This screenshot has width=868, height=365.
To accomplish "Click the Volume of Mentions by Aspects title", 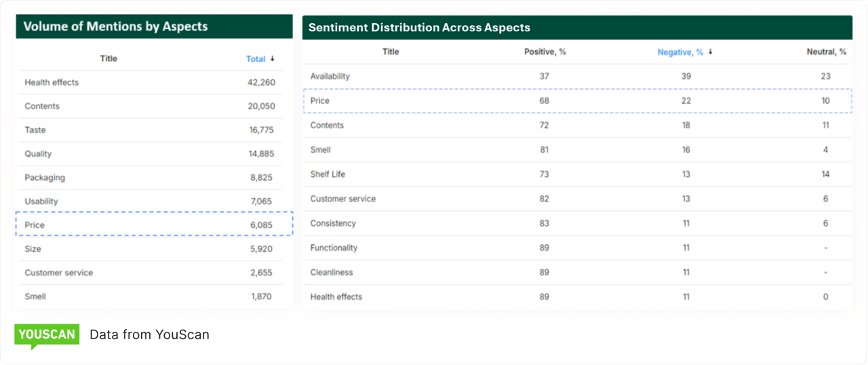I will (x=115, y=27).
